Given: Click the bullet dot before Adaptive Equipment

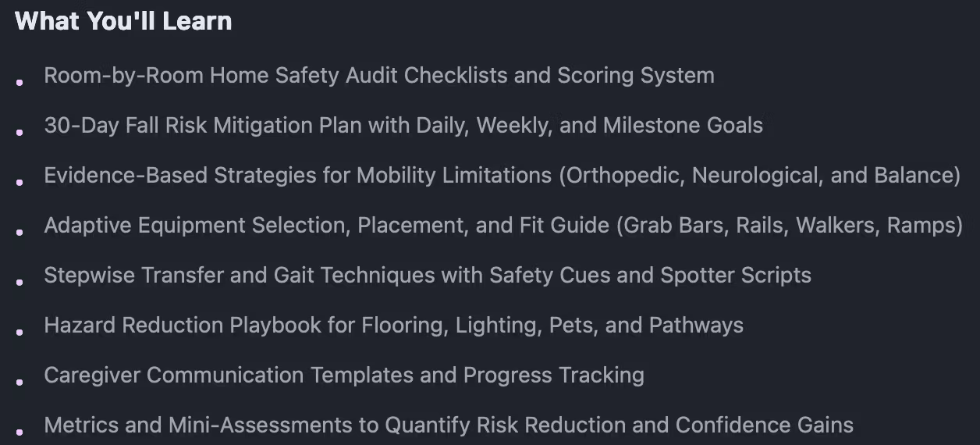Looking at the screenshot, I should [x=20, y=232].
